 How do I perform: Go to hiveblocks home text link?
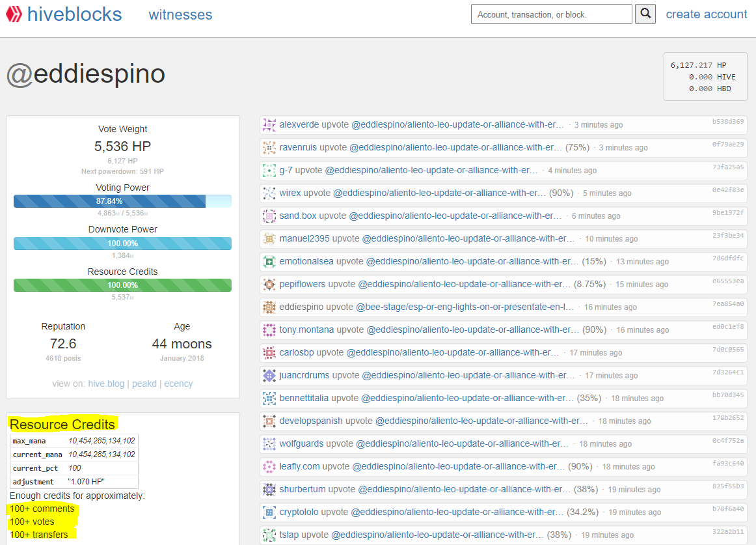pyautogui.click(x=74, y=14)
